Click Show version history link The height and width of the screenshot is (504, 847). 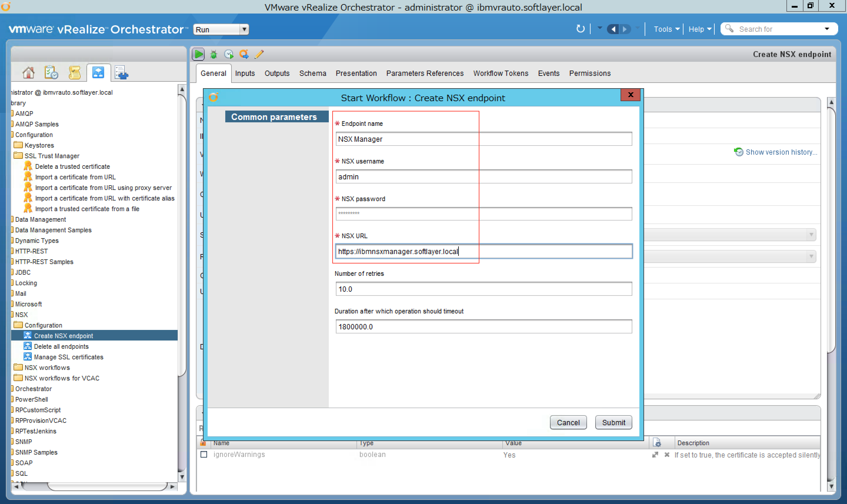click(x=781, y=152)
